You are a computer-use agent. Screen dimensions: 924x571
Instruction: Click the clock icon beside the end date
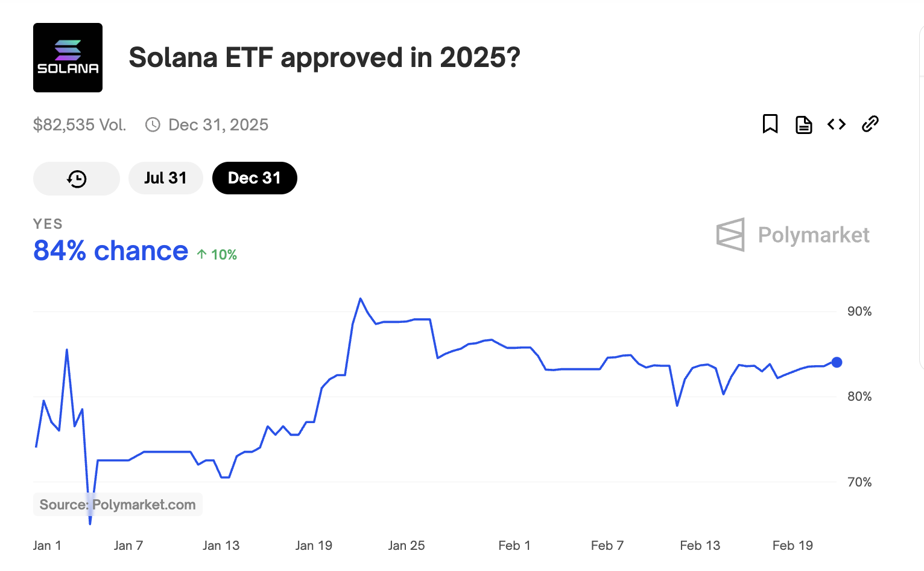pyautogui.click(x=153, y=125)
